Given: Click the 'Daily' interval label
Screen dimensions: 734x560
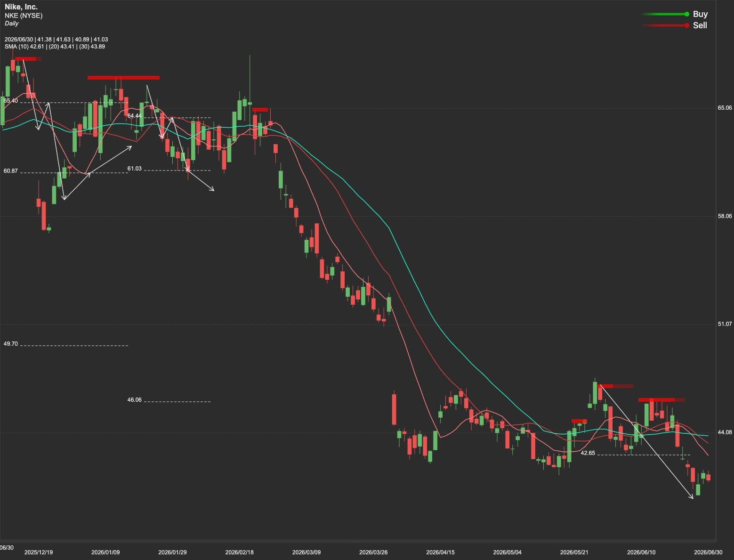Looking at the screenshot, I should click(x=12, y=23).
